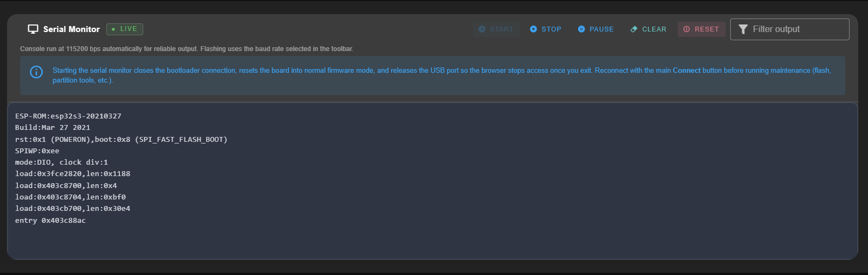This screenshot has height=275, width=868.
Task: Click the Build:Mar 27 2021 log line
Action: pyautogui.click(x=53, y=128)
